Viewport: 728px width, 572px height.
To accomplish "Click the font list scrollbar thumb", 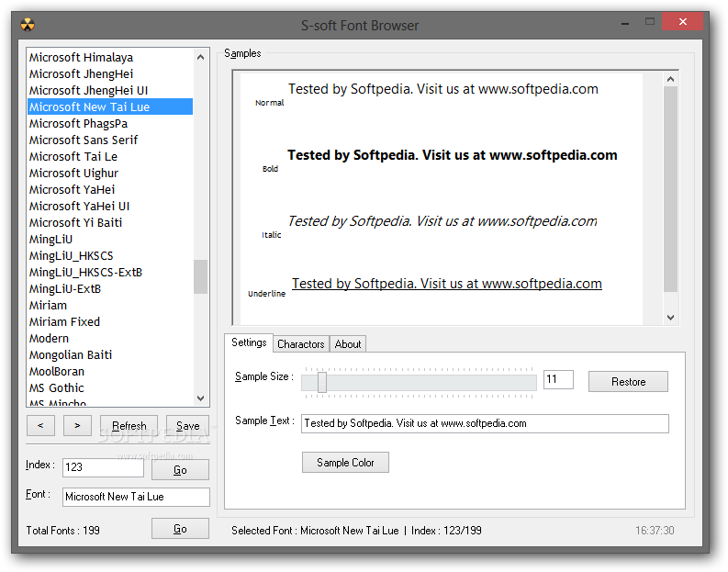I will click(x=200, y=276).
